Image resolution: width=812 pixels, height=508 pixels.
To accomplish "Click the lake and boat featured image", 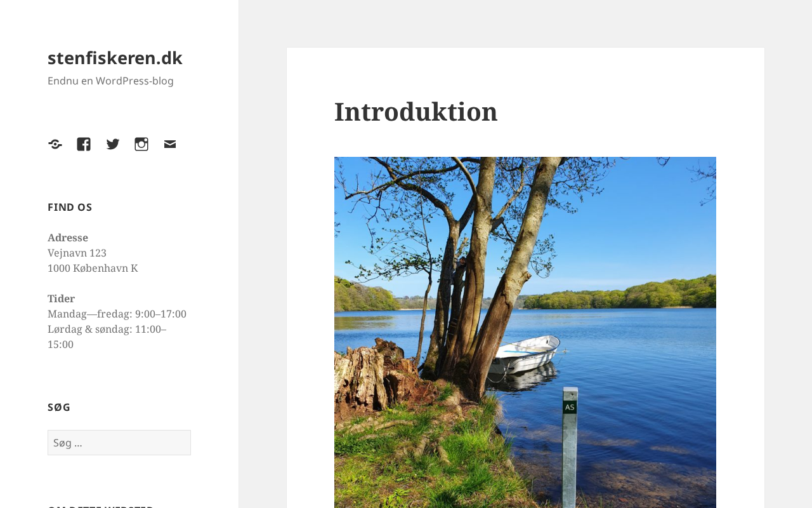I will [525, 332].
